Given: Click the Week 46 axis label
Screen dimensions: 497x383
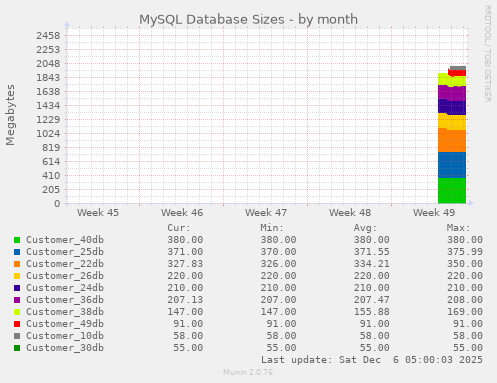Looking at the screenshot, I should point(182,213).
